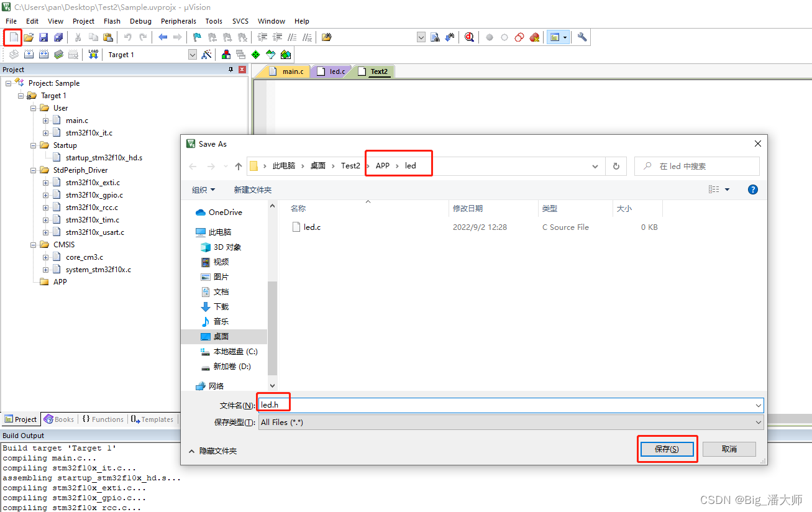This screenshot has height=512, width=812.
Task: Switch to the led.c editor tab
Action: coord(331,71)
